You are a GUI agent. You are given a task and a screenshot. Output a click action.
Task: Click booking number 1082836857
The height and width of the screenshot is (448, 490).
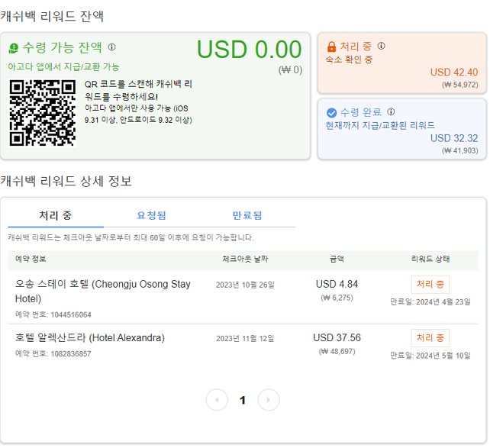tap(53, 353)
